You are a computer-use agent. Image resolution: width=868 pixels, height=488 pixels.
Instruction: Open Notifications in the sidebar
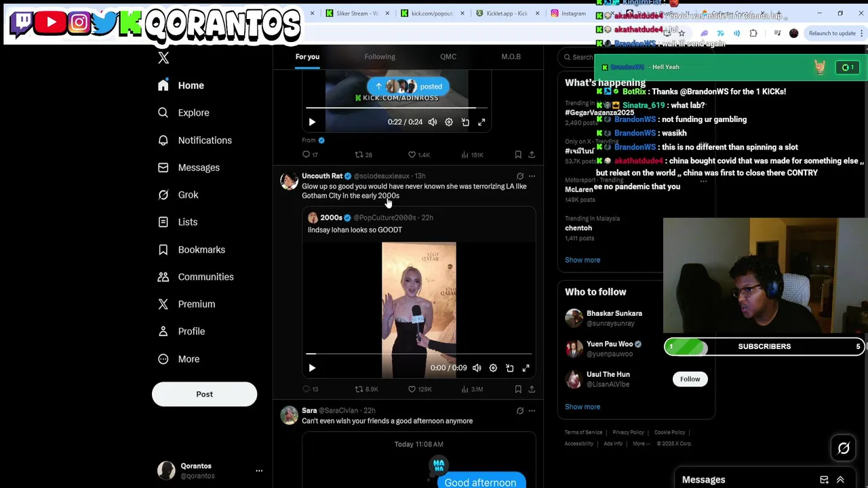tap(195, 140)
